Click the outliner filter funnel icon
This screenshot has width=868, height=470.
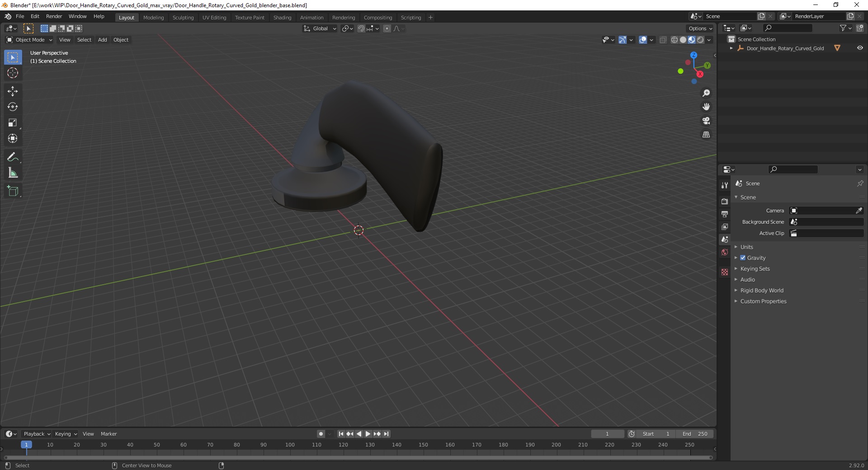pos(843,28)
